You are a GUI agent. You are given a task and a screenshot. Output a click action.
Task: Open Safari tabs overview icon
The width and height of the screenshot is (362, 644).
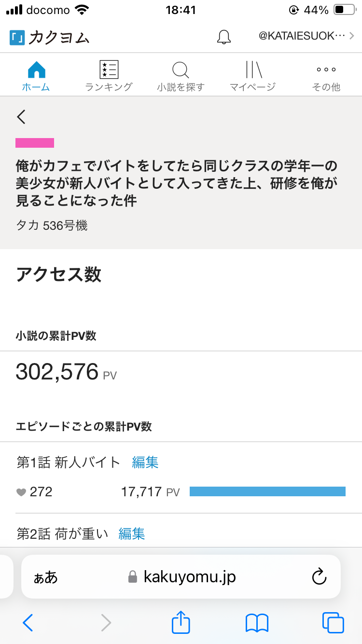pos(333,622)
